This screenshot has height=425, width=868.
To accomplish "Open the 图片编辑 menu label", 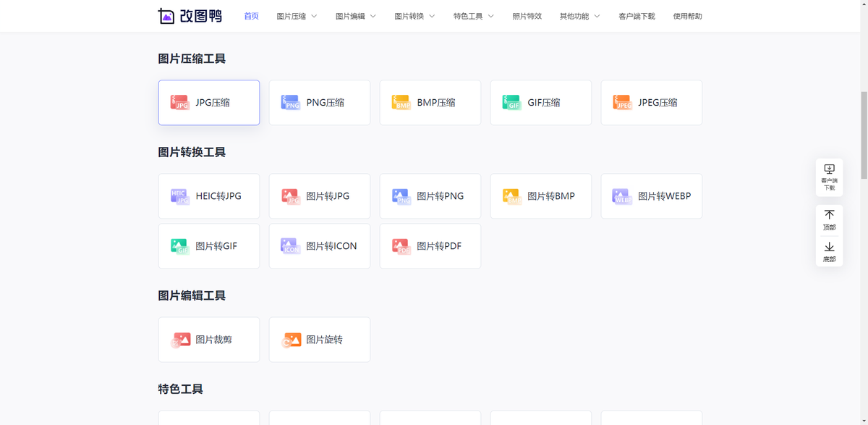I will 350,16.
